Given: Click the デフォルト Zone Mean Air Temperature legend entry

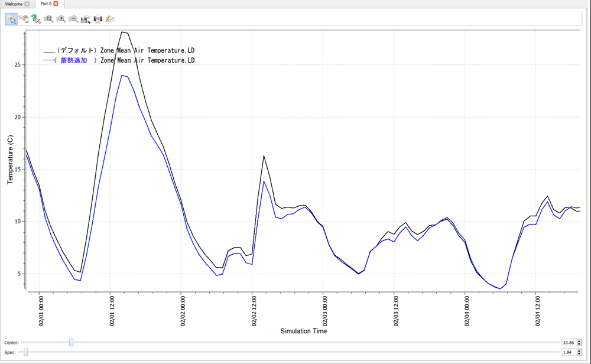Looking at the screenshot, I should [119, 50].
